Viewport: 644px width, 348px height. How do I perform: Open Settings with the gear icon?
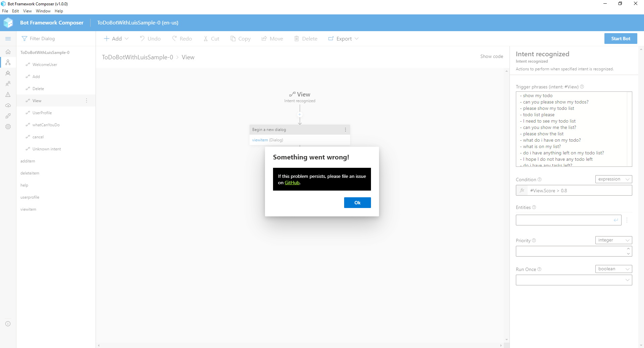point(8,127)
